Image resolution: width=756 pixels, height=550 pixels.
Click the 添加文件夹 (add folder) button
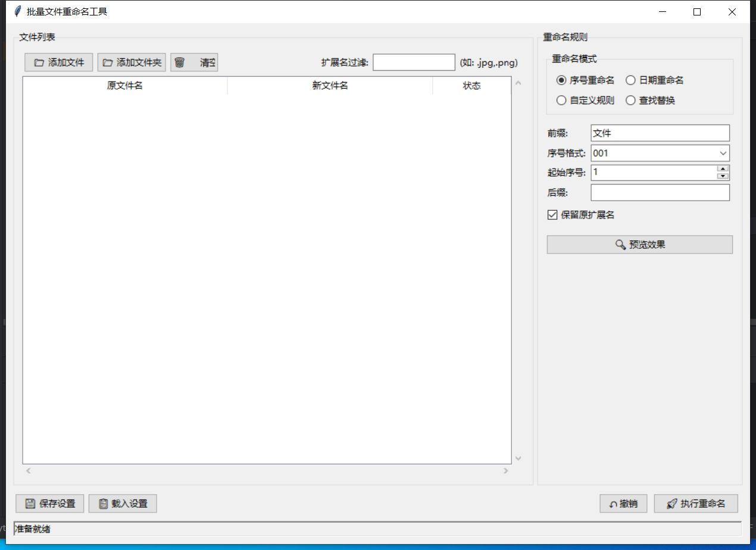(x=132, y=62)
